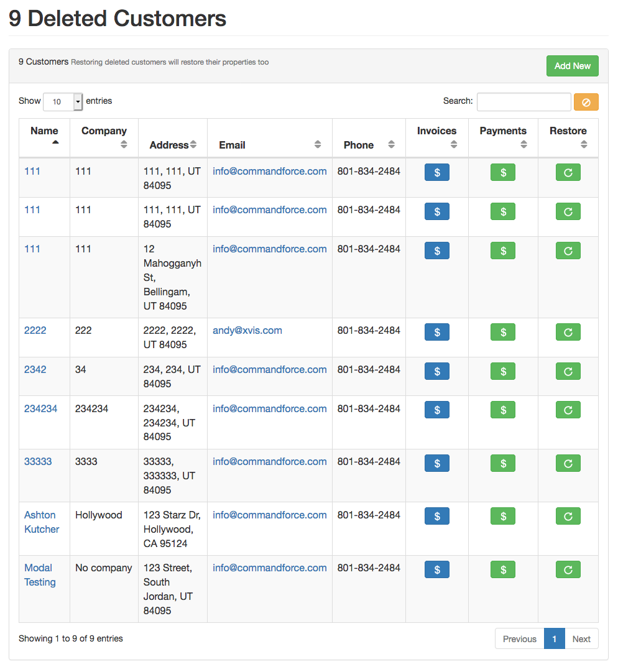Click Ashton Kutcher's email address link
Screen dimensions: 618x672
pyautogui.click(x=270, y=515)
